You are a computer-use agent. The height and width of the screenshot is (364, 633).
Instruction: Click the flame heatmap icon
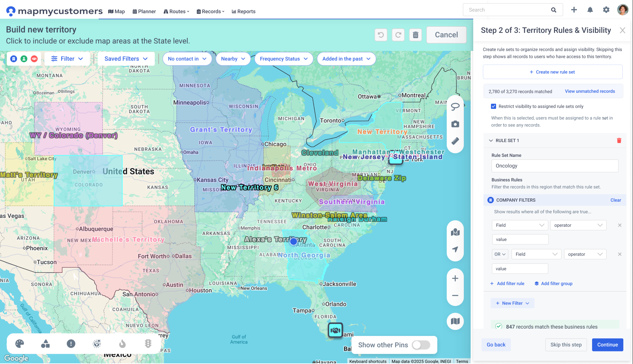tap(122, 344)
